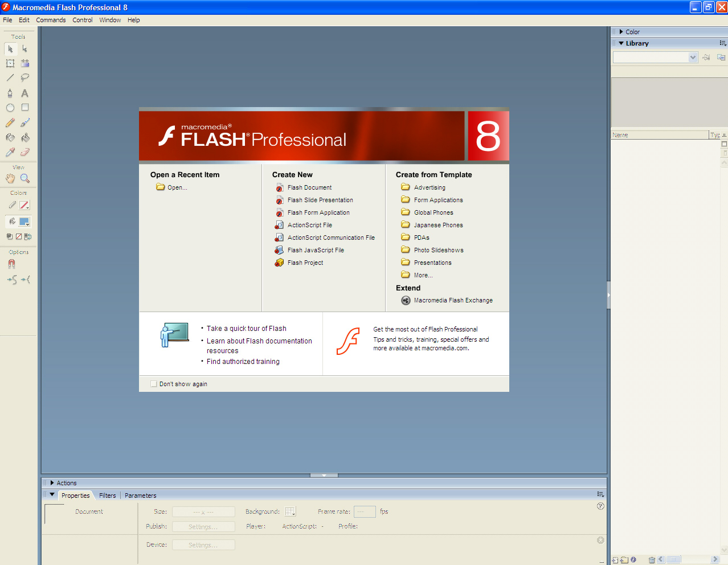Image resolution: width=728 pixels, height=565 pixels.
Task: Open the File menu
Action: coord(7,20)
